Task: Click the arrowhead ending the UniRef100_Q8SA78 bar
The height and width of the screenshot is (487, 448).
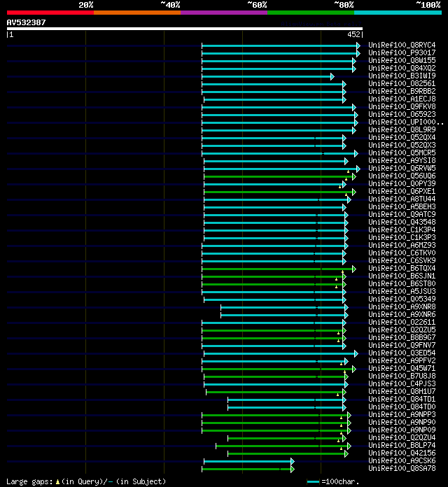Action: coord(293,470)
